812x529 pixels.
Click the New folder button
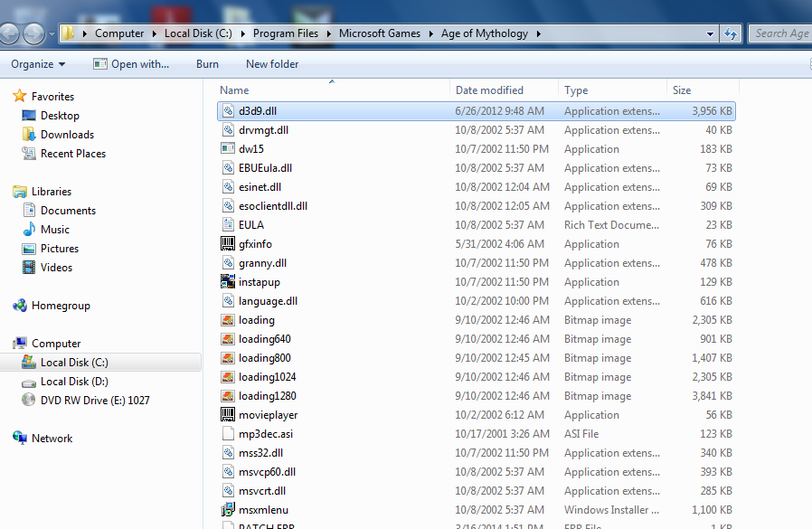coord(272,64)
